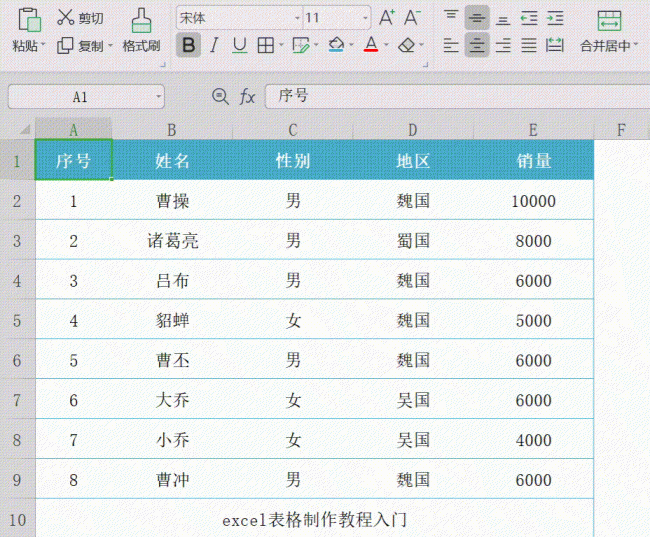Align text to top of cell

click(x=451, y=17)
